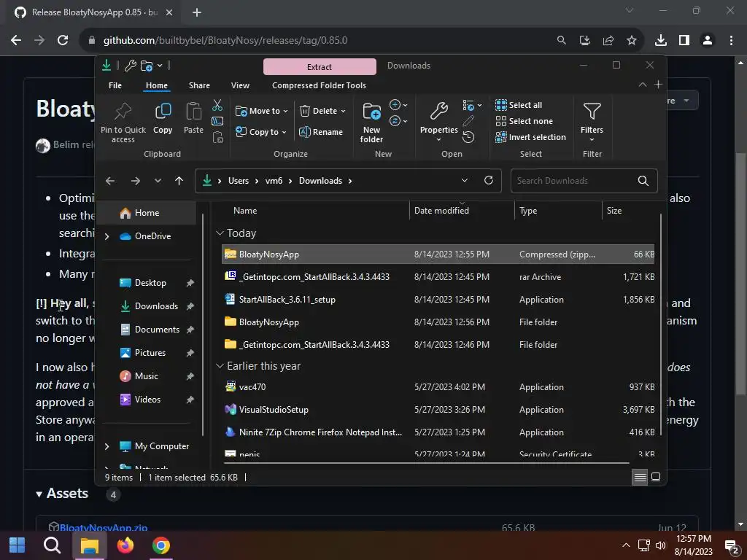Create a New folder from ribbon
Image resolution: width=747 pixels, height=560 pixels.
click(371, 122)
